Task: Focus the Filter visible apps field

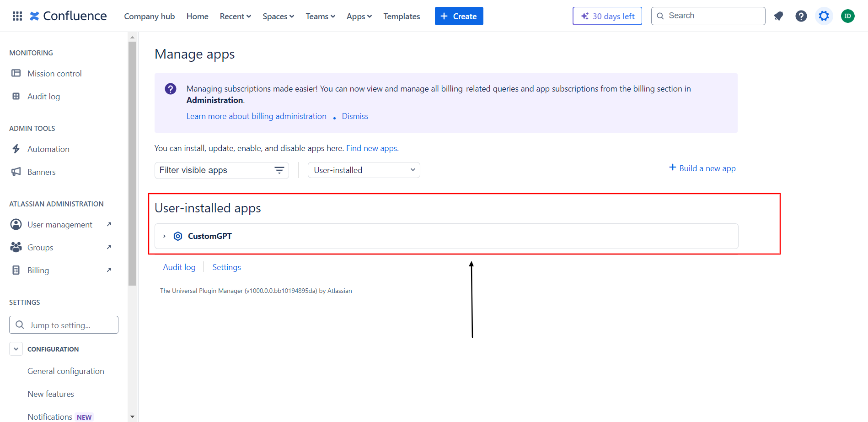Action: point(222,170)
